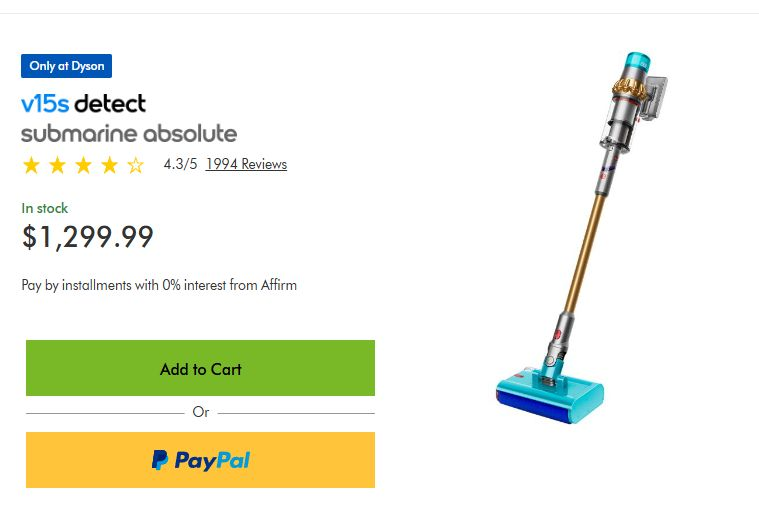Click the vacuum's teal dust-bin top
This screenshot has width=759, height=524.
click(x=638, y=62)
